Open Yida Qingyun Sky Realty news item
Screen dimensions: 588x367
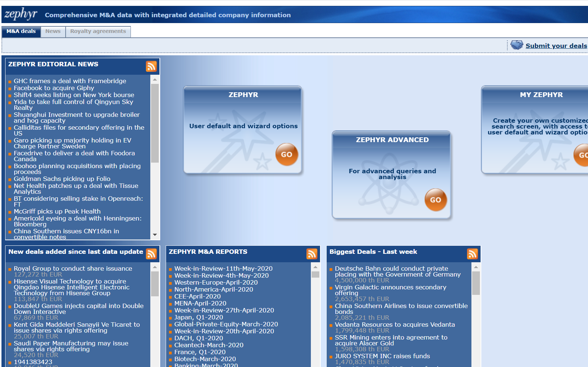[73, 105]
